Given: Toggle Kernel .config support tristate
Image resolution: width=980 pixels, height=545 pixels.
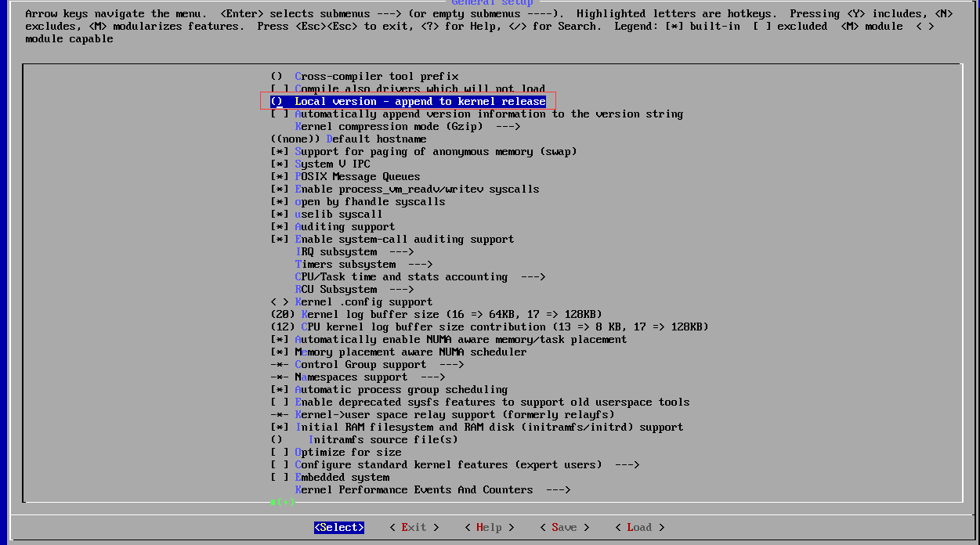Looking at the screenshot, I should (280, 302).
